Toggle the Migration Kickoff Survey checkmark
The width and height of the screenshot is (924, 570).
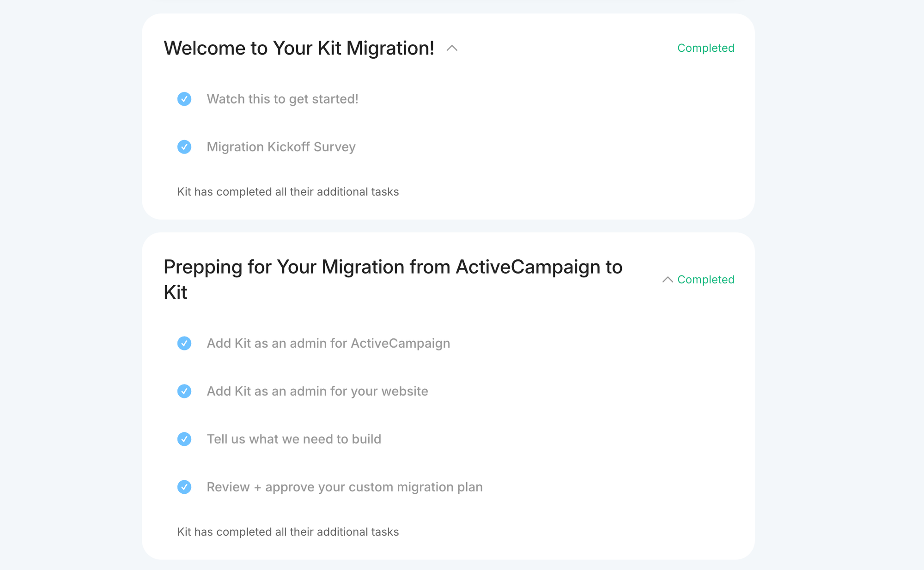[x=184, y=147]
